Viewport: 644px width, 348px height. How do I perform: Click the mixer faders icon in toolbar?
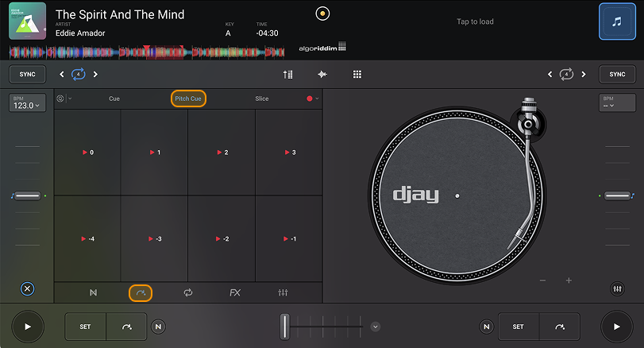pyautogui.click(x=287, y=74)
